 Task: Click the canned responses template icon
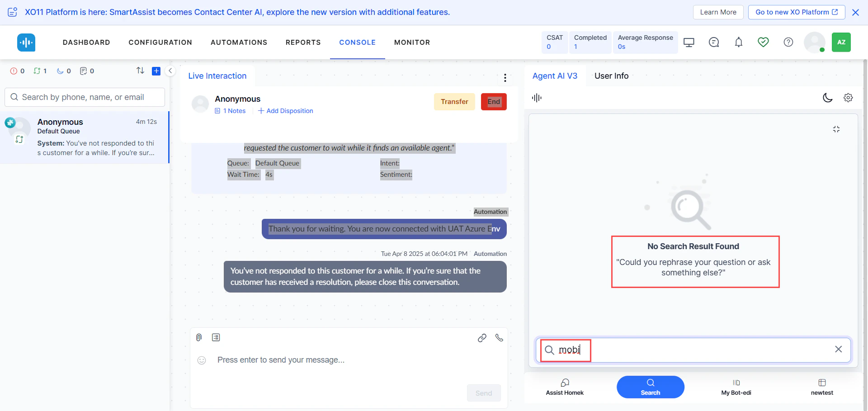pos(216,337)
